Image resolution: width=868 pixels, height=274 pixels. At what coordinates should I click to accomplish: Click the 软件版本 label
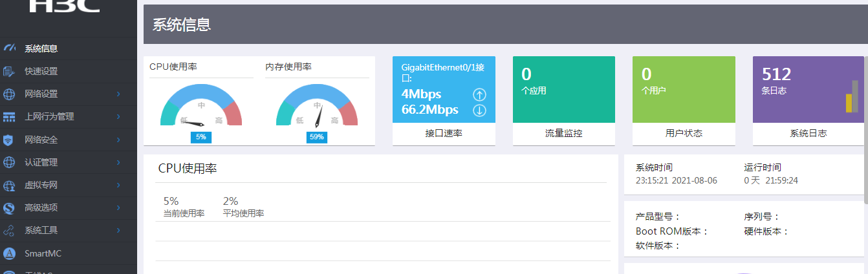pyautogui.click(x=658, y=246)
